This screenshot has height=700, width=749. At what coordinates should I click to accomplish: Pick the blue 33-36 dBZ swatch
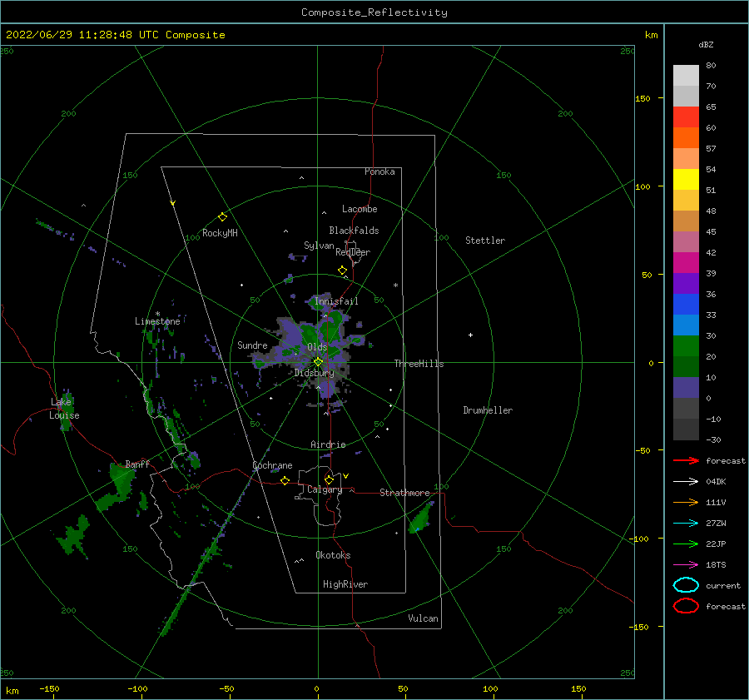[686, 304]
